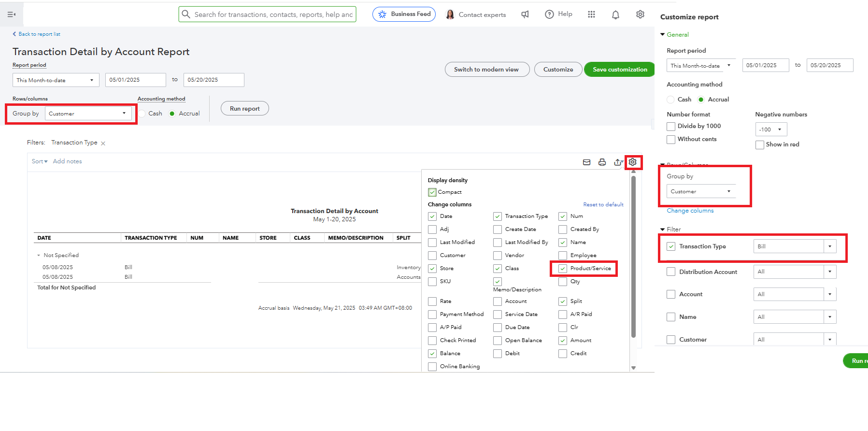Screen dimensions: 868x431
Task: Click the Save customization button
Action: click(620, 70)
